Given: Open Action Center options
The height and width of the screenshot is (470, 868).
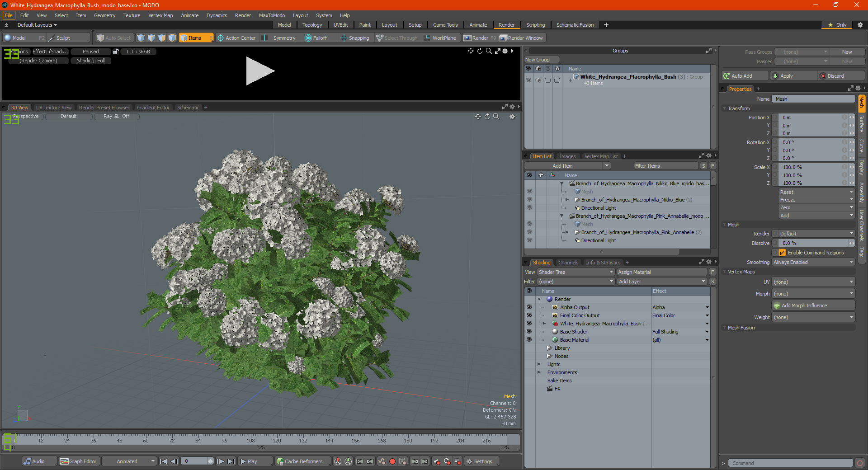Looking at the screenshot, I should [x=236, y=38].
